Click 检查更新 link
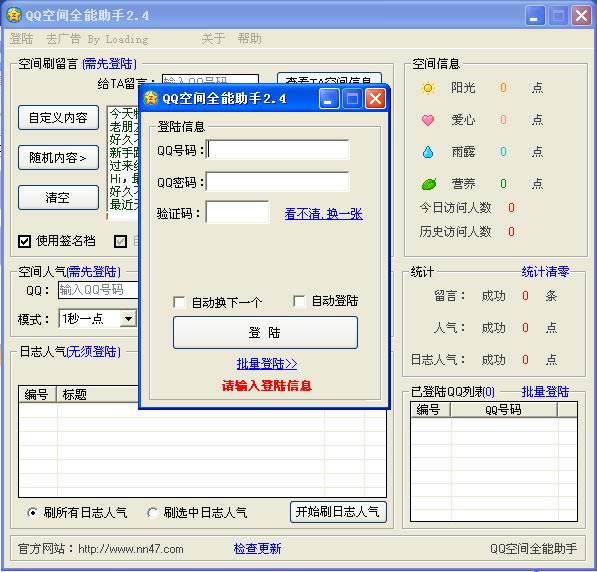The height and width of the screenshot is (572, 597). coord(257,548)
